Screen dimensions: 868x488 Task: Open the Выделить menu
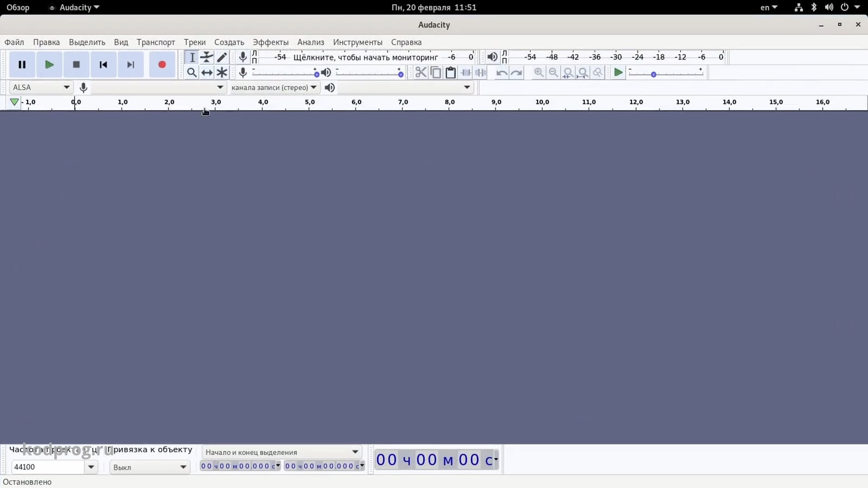coord(87,42)
